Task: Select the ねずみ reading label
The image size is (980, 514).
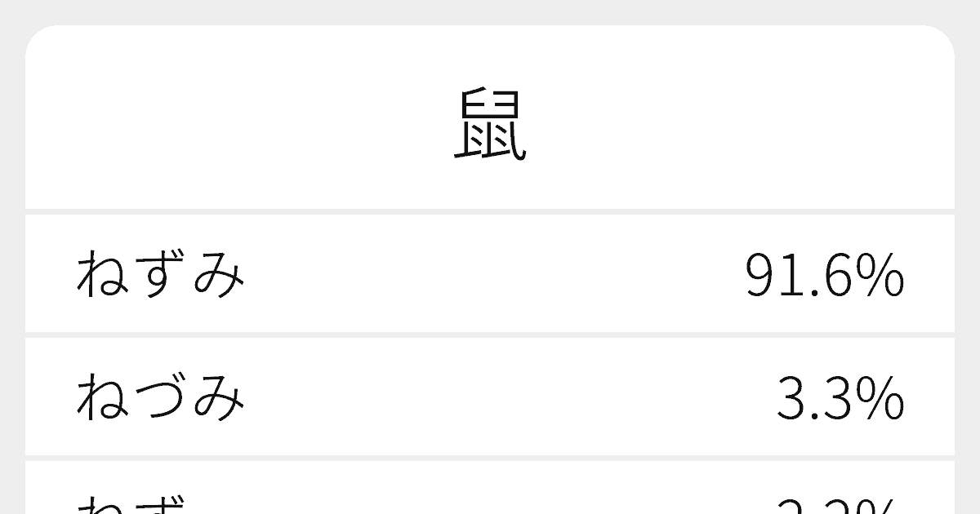Action: (x=160, y=274)
